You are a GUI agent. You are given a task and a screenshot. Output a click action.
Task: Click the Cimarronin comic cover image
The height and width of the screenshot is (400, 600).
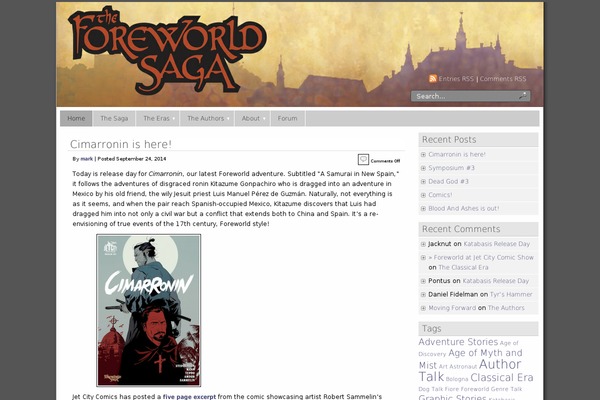point(148,310)
